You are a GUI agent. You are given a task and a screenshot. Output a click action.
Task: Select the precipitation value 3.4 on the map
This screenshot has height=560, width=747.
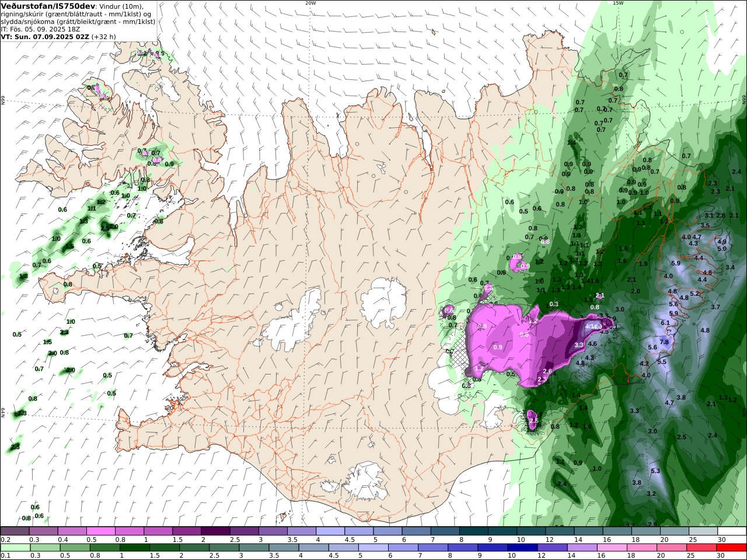click(730, 267)
